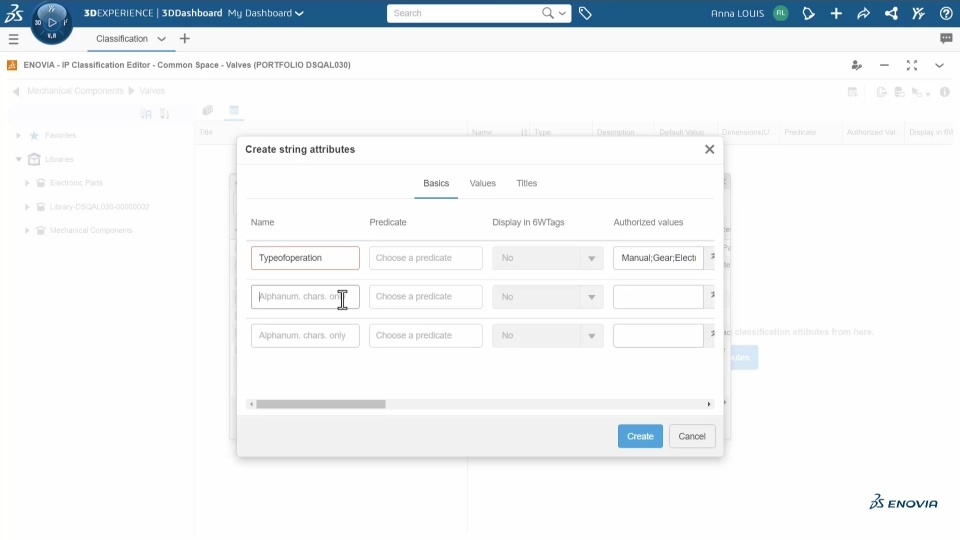
Task: Switch to the Values tab
Action: pos(482,183)
